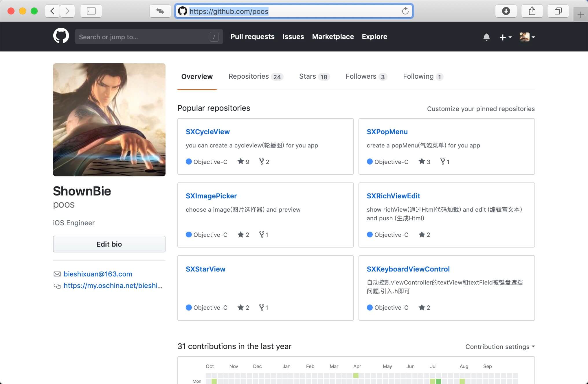Click SXStarView star count
This screenshot has height=384, width=588.
(x=243, y=307)
